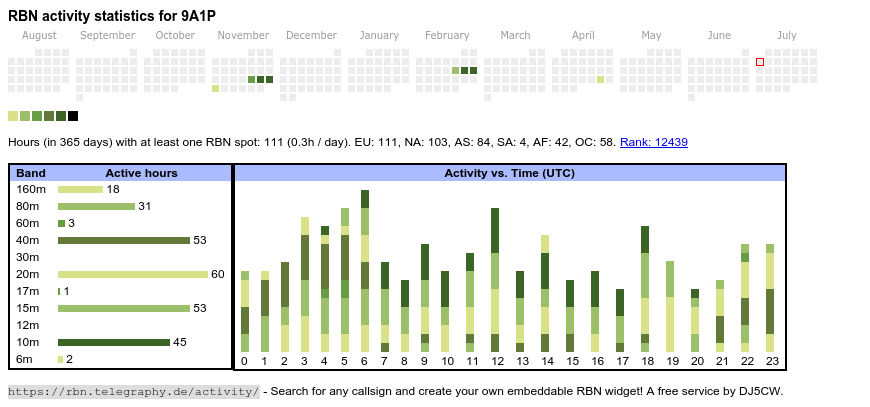Open the Rank: 12439 link
This screenshot has width=870, height=407.
pyautogui.click(x=653, y=143)
